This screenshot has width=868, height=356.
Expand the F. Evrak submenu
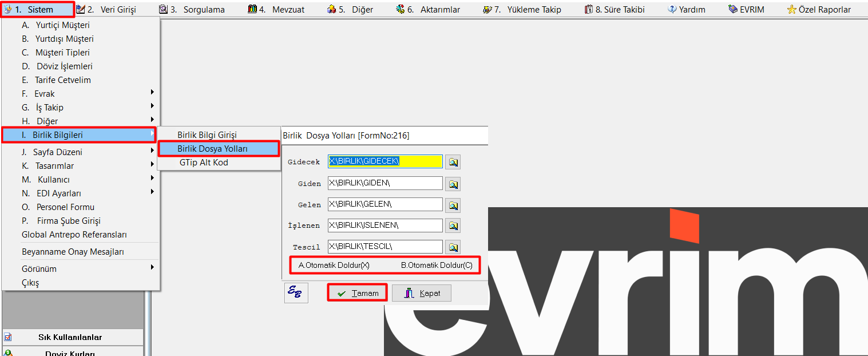(x=81, y=94)
